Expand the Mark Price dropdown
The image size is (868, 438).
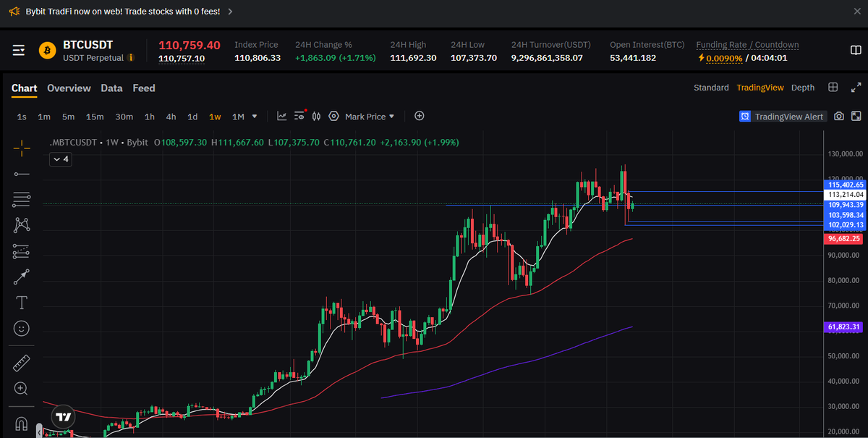370,116
